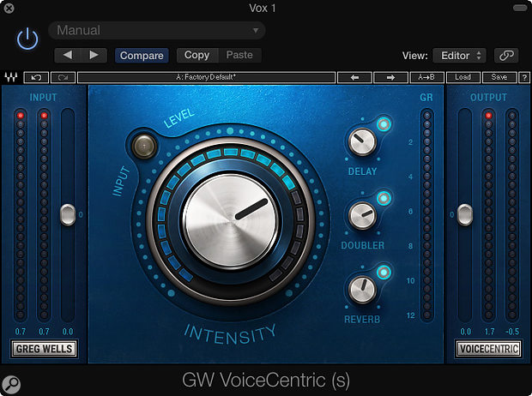Click the Compare button

(142, 55)
